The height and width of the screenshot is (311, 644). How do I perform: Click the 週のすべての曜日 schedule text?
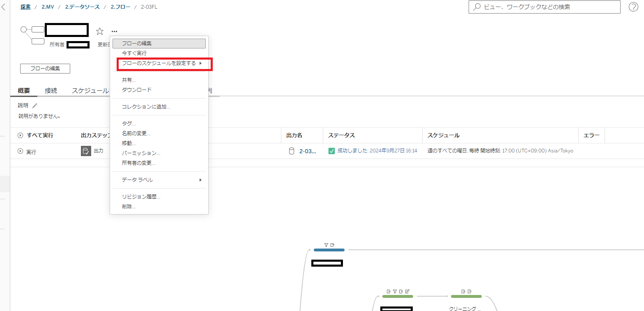point(500,151)
